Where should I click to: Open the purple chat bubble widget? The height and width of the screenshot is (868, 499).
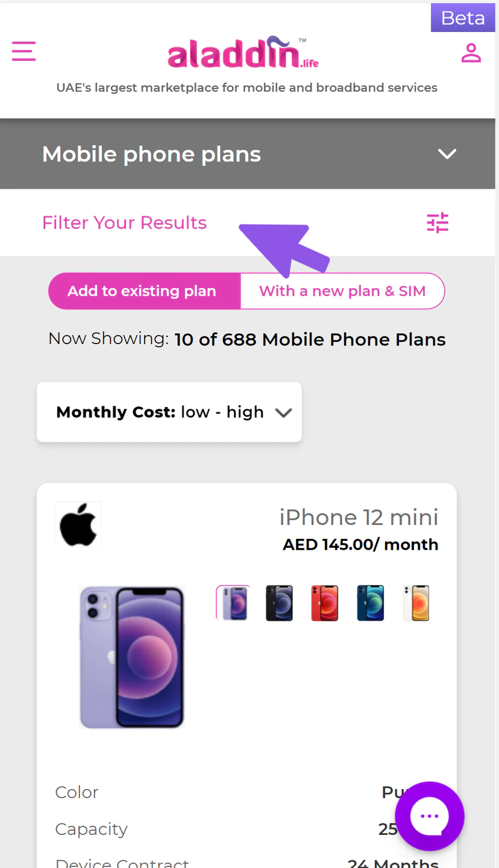pyautogui.click(x=429, y=816)
